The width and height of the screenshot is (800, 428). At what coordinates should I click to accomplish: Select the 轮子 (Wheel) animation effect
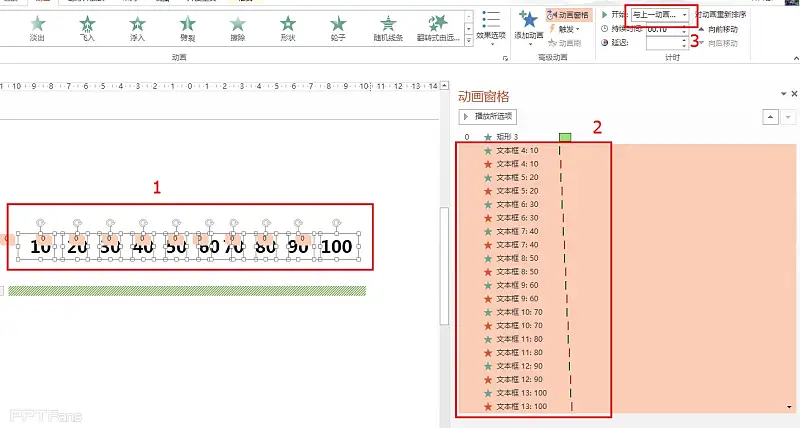point(338,26)
